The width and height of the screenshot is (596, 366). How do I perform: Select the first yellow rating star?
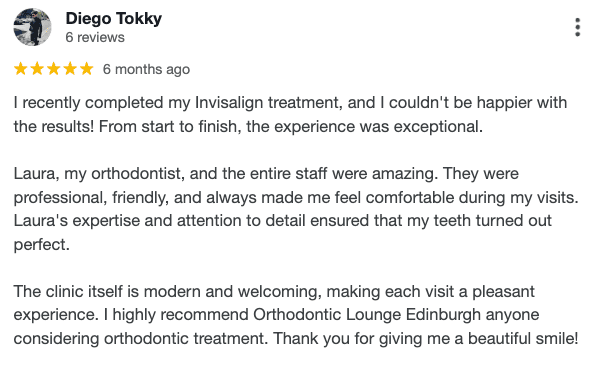(x=21, y=69)
